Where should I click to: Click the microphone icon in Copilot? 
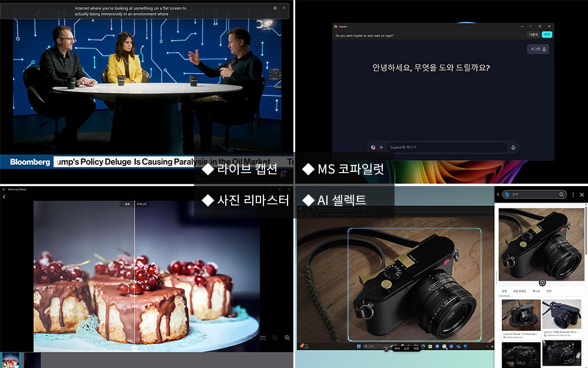coord(513,147)
